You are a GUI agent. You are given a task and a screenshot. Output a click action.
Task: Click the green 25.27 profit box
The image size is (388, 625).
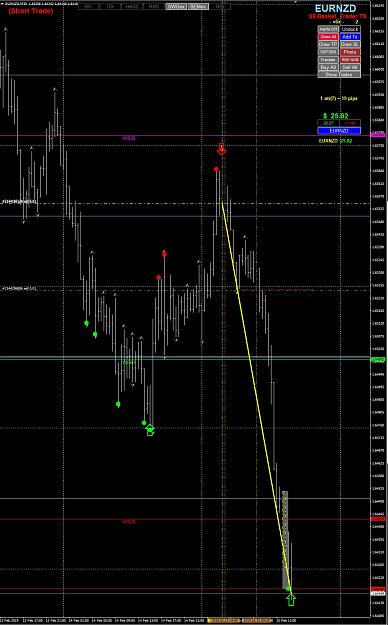pos(328,123)
